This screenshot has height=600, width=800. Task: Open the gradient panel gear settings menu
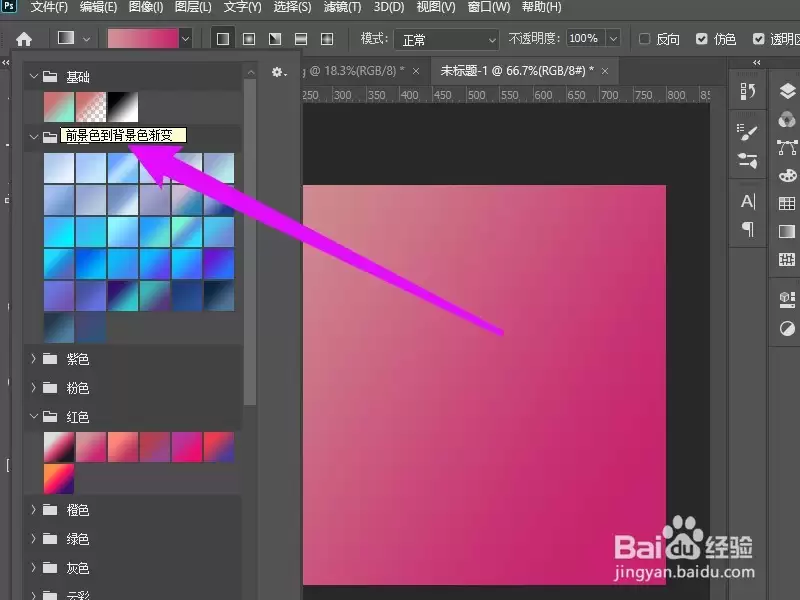click(x=279, y=72)
